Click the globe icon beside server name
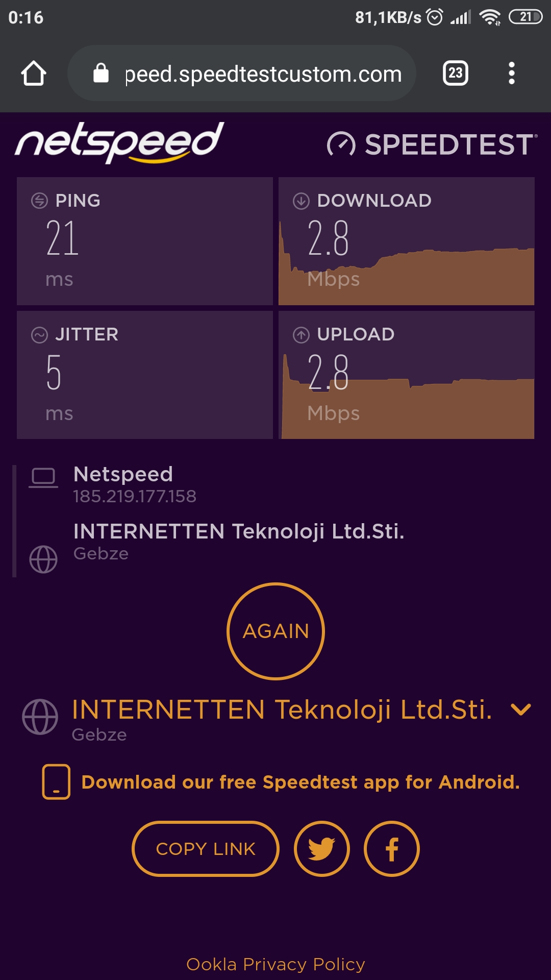 [x=40, y=717]
